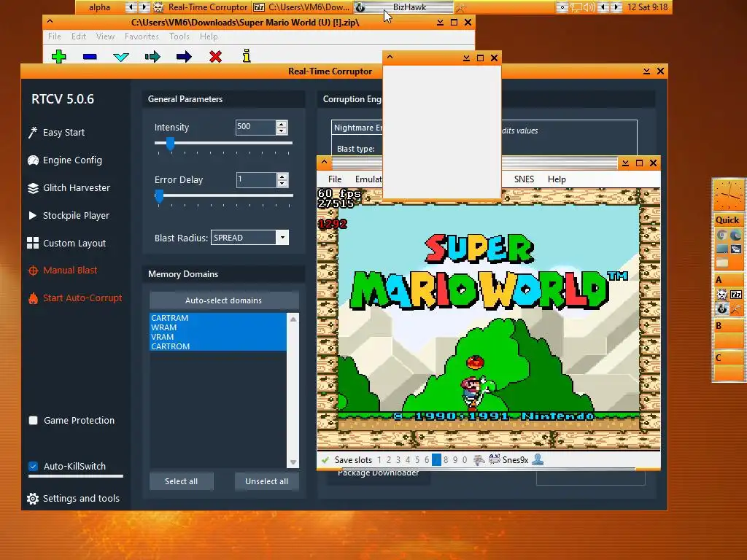
Task: Click the memory domains scrollbar down arrow
Action: [293, 462]
